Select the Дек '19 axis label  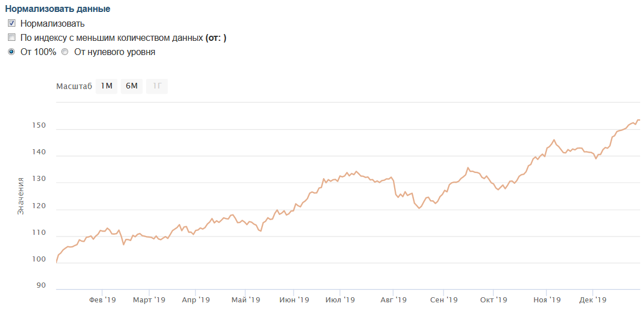point(593,300)
